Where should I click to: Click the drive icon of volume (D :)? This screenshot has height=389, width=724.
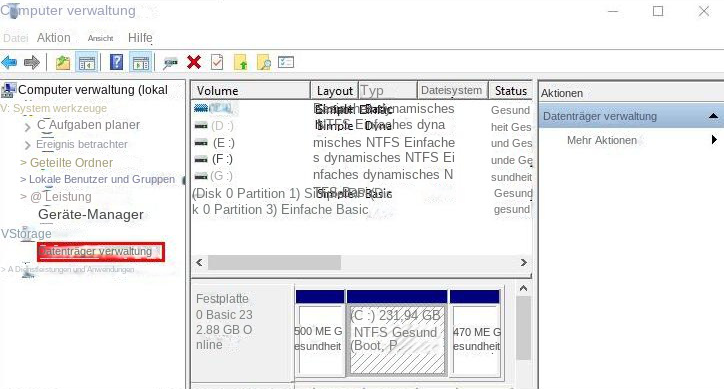(201, 126)
